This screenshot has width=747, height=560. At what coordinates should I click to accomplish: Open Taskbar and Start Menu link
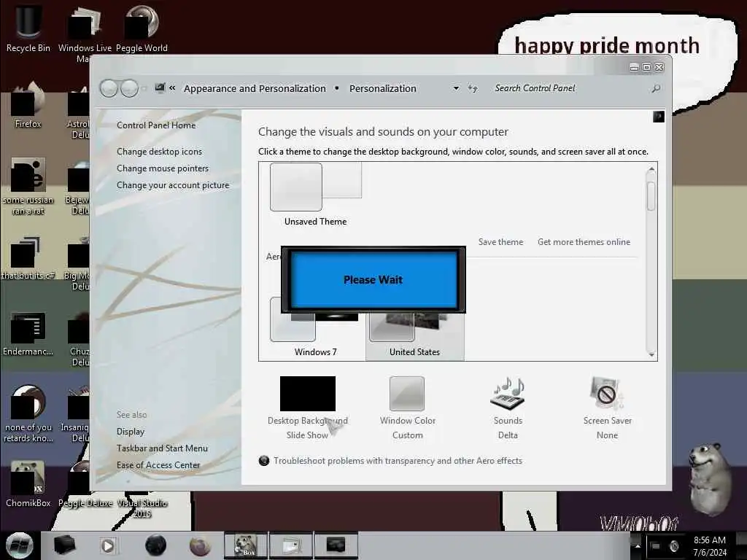[162, 448]
